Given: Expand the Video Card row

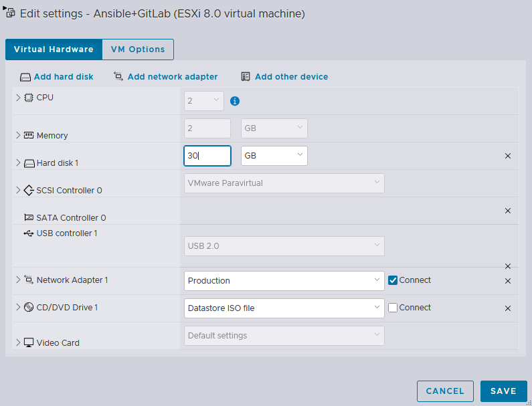Looking at the screenshot, I should coord(18,342).
